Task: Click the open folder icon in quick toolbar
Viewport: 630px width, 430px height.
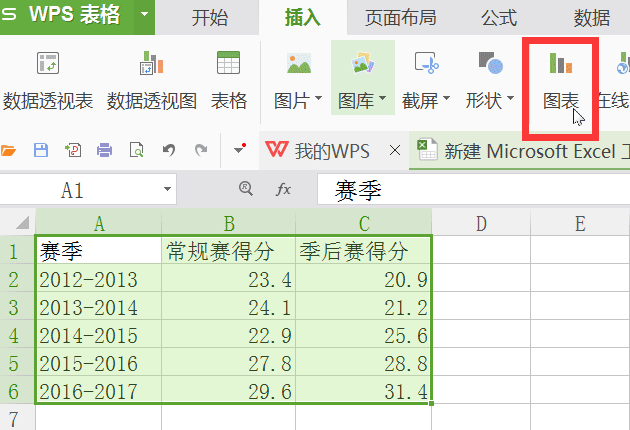Action: click(8, 151)
